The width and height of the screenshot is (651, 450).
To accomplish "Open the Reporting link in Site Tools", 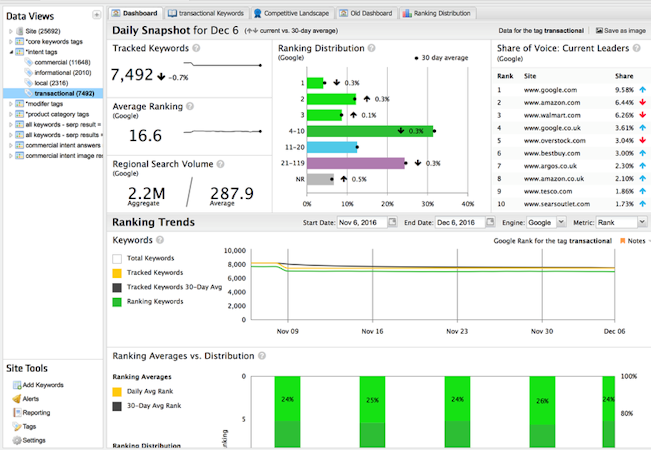I will [x=36, y=413].
